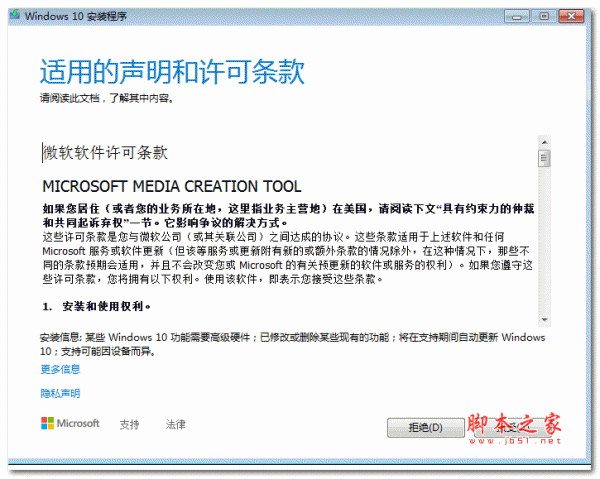The width and height of the screenshot is (600, 479).
Task: Open the 更多信息 link
Action: 60,369
